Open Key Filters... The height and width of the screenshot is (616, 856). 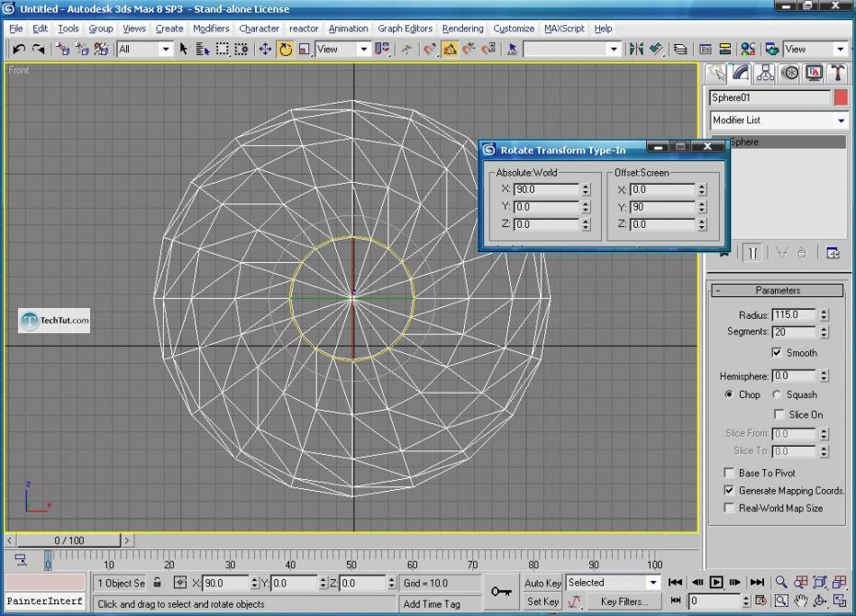(624, 602)
